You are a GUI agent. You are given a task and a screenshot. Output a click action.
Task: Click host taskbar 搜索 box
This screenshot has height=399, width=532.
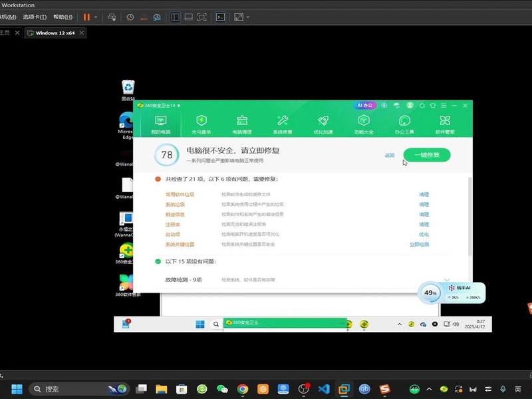[x=79, y=389]
